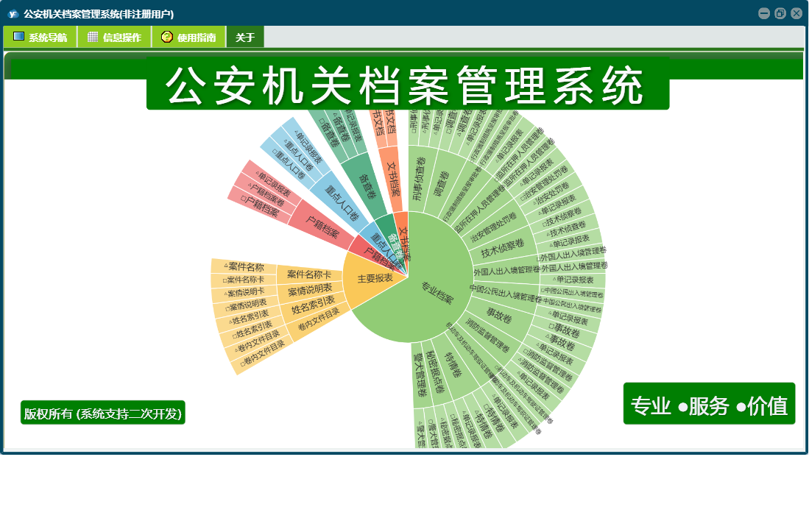Select the 姓名索引表 middle-ring segment without symbol
This screenshot has width=809, height=532.
tap(314, 305)
